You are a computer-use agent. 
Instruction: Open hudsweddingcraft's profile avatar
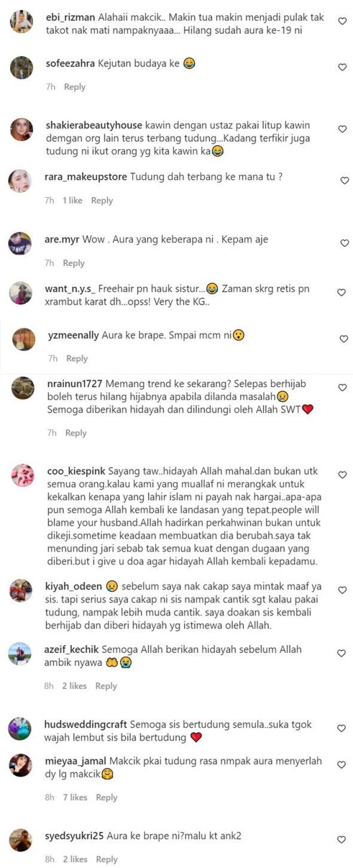click(x=20, y=728)
